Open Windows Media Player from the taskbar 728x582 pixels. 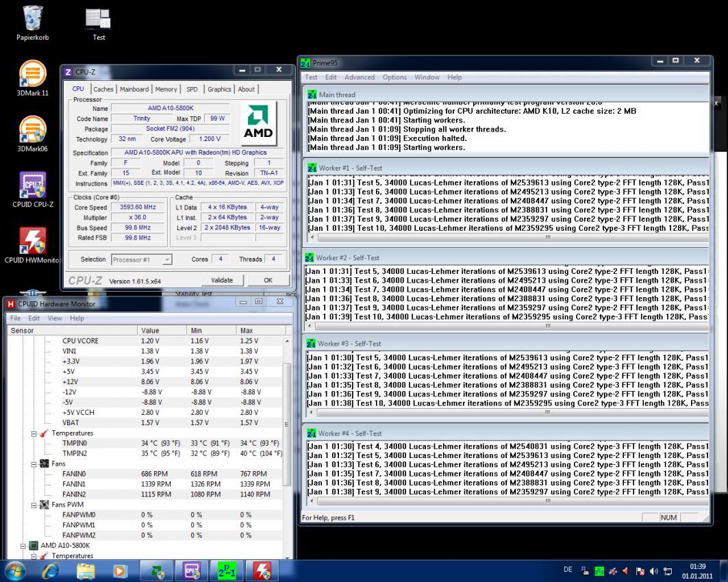120,570
